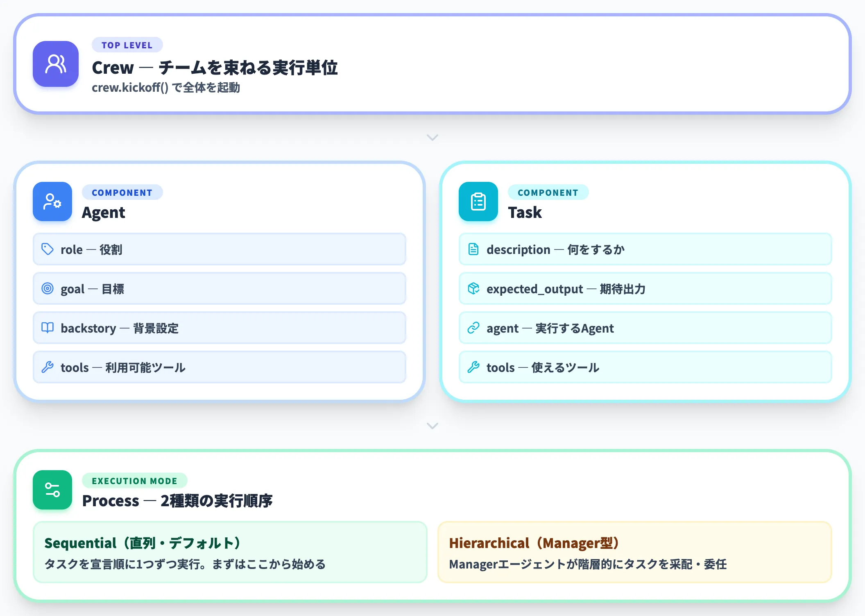Image resolution: width=865 pixels, height=616 pixels.
Task: Click the blue Agent user-gear icon
Action: tap(52, 202)
